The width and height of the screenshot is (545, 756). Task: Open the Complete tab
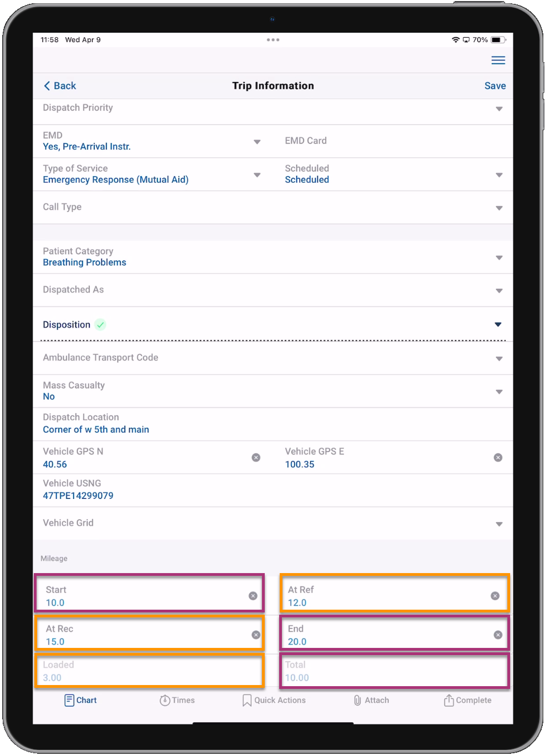click(467, 701)
